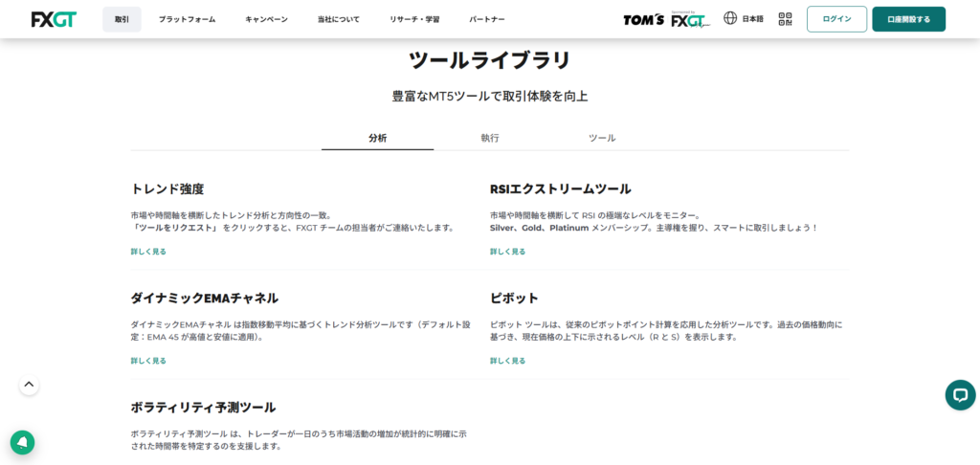
Task: Click the ボラティリティ予測ツール heading
Action: 203,407
